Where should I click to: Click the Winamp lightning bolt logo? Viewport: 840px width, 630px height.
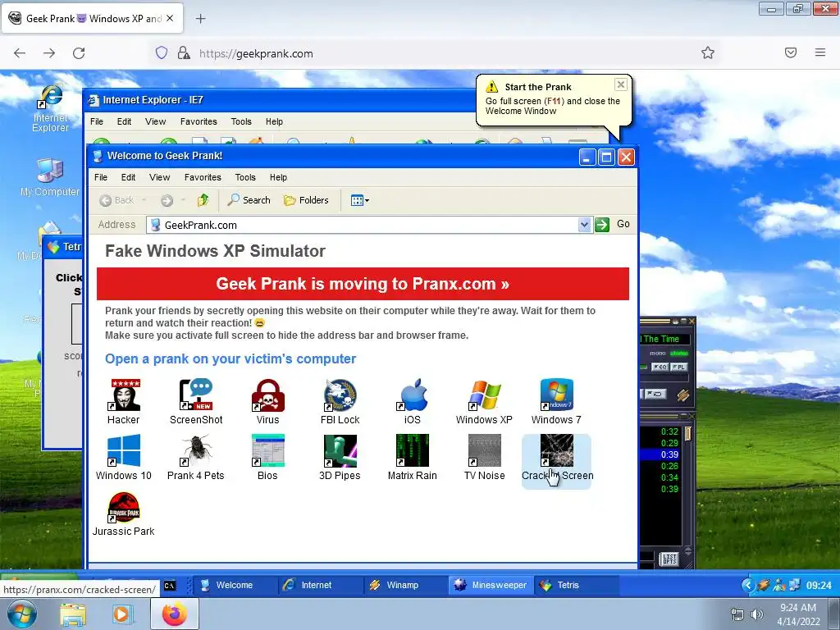682,395
